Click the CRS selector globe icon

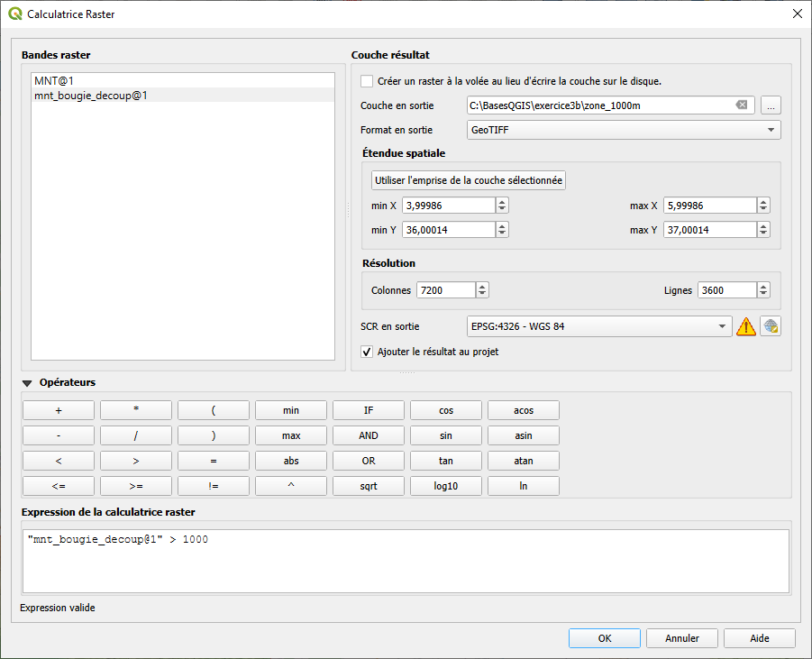(x=770, y=326)
